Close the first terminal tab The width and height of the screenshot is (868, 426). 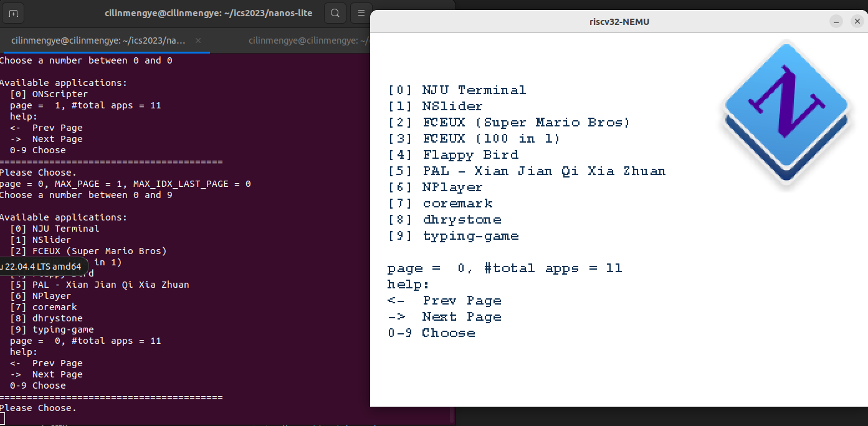click(x=198, y=40)
